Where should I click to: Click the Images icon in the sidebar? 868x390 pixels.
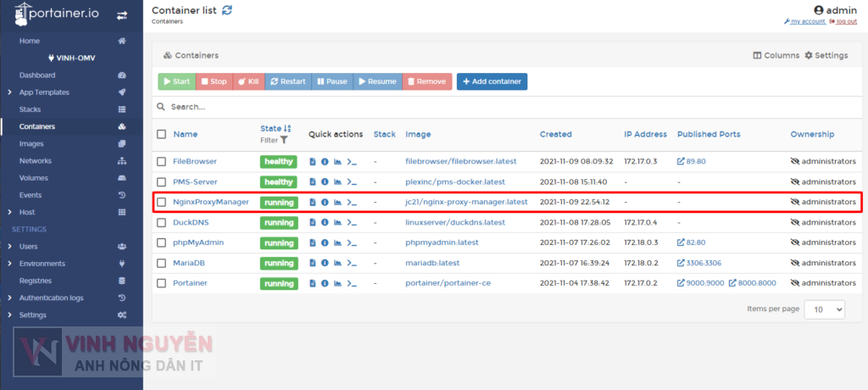[122, 144]
